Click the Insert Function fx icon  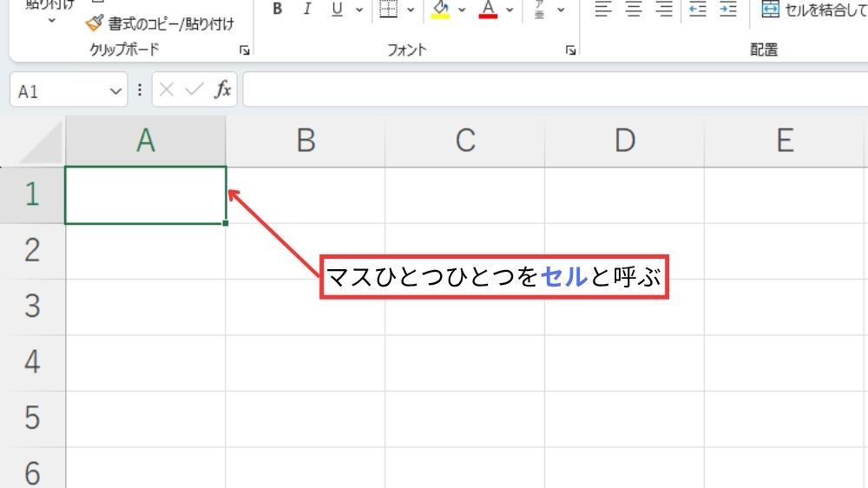point(222,89)
